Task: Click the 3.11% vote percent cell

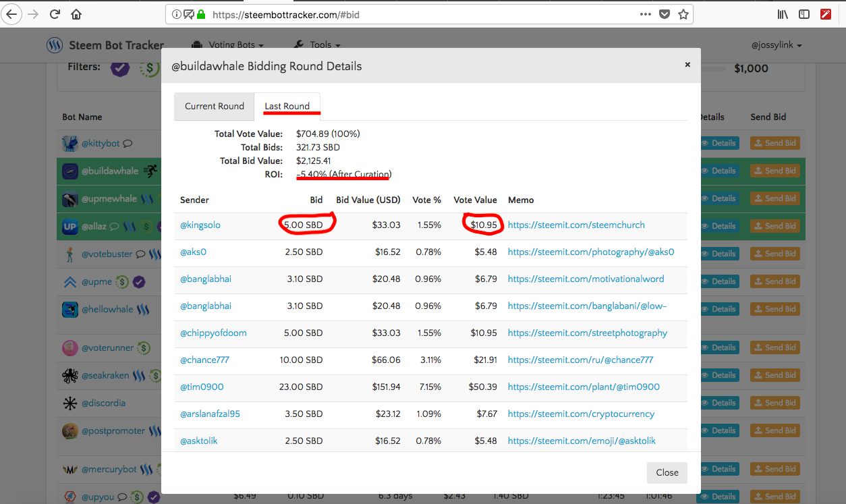Action: point(429,360)
